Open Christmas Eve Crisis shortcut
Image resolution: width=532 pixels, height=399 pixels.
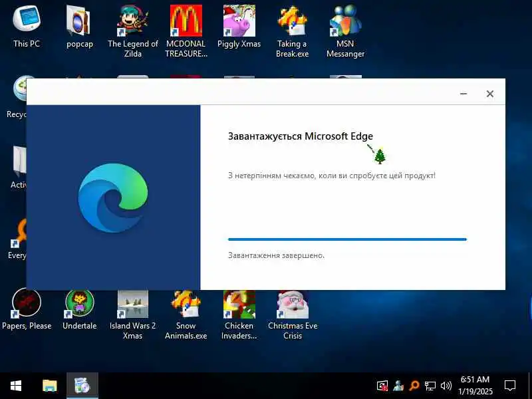coord(293,314)
